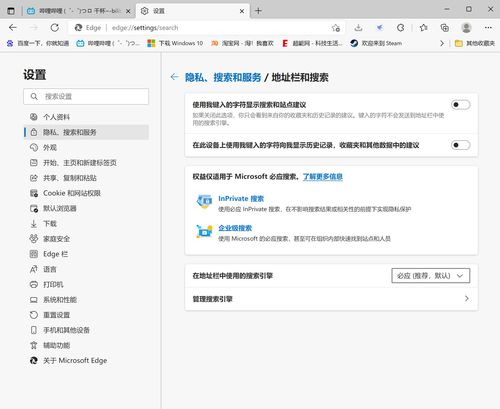
Task: Open 辅助功能 settings section
Action: (x=86, y=345)
